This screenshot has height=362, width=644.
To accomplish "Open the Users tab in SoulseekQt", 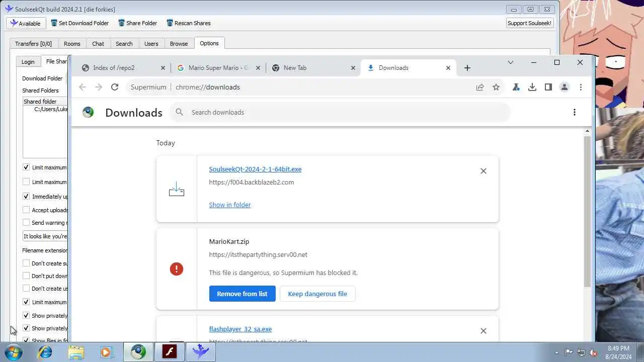I will [151, 44].
